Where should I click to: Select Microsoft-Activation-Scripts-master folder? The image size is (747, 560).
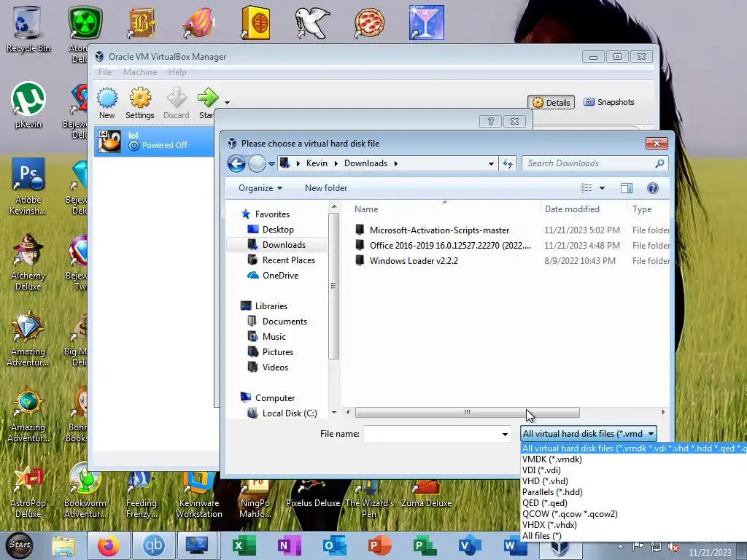point(439,230)
